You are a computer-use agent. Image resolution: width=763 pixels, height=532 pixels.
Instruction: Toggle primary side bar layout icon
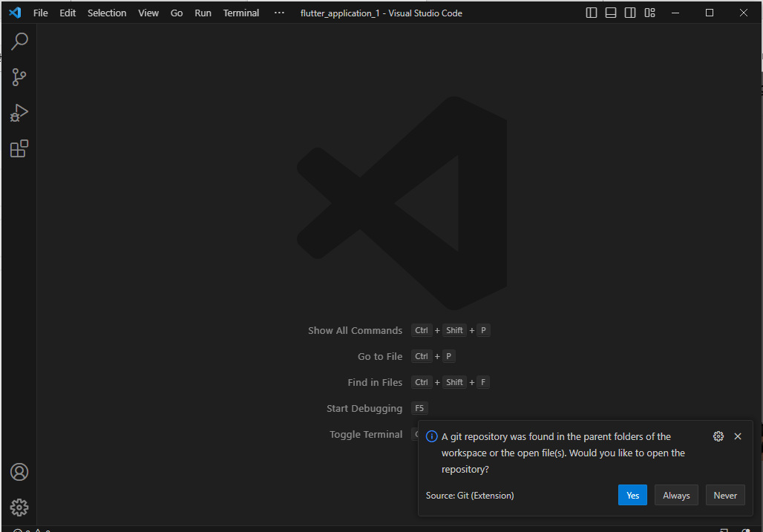(x=592, y=13)
